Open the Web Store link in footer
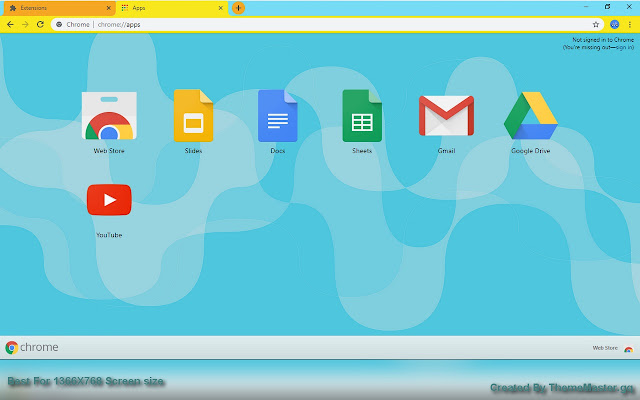The width and height of the screenshot is (640, 400). 605,348
